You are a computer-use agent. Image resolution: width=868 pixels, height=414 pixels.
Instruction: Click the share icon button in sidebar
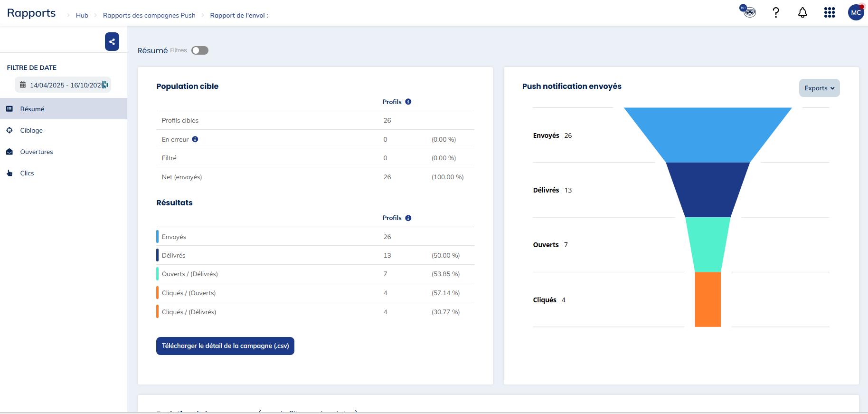[x=112, y=42]
